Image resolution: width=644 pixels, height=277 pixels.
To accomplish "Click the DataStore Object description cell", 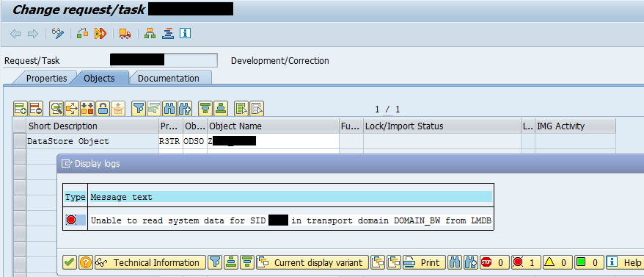I will [92, 141].
